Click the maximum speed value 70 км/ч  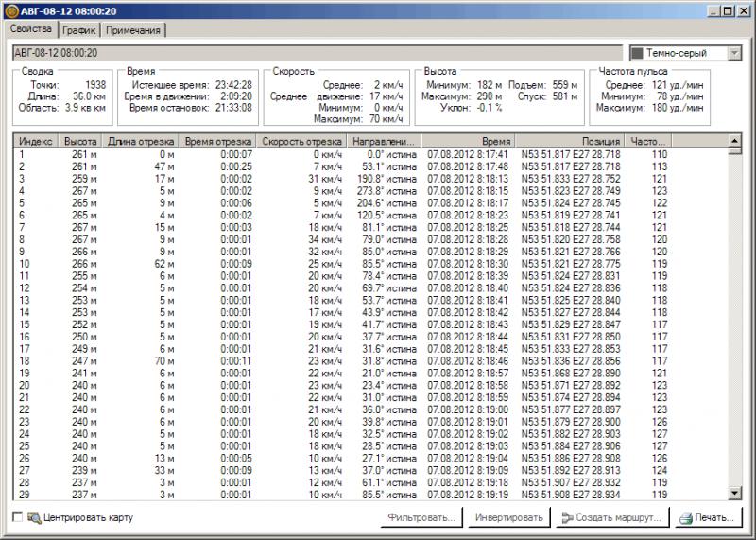click(x=386, y=119)
